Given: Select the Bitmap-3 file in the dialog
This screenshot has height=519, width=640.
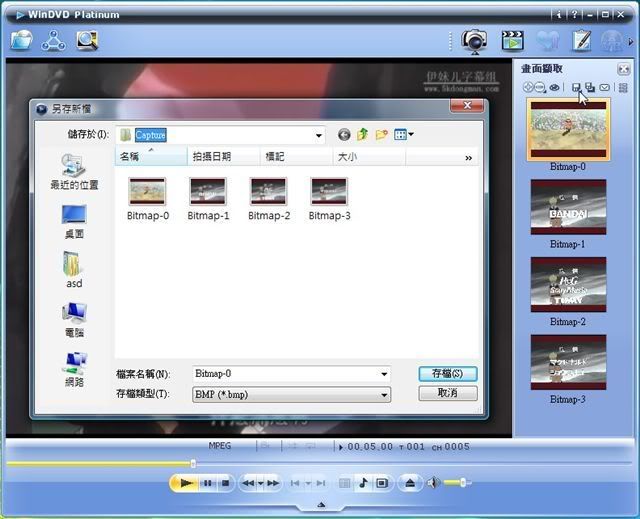Looking at the screenshot, I should tap(329, 199).
